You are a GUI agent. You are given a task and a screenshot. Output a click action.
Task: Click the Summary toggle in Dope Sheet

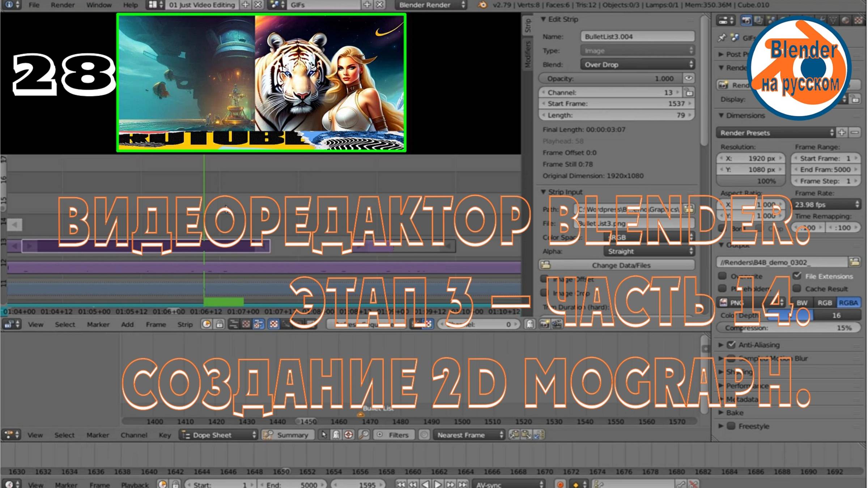(x=288, y=435)
